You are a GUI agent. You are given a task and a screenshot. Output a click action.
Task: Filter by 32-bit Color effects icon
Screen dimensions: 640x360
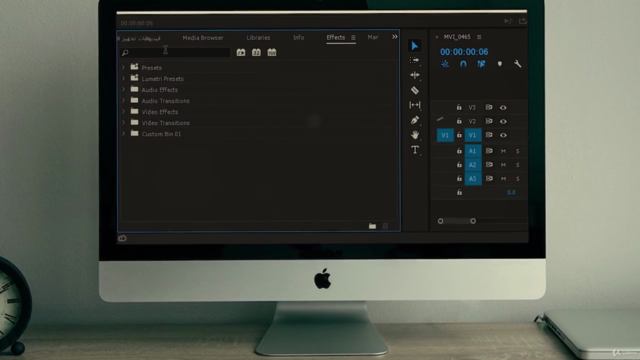[x=256, y=52]
